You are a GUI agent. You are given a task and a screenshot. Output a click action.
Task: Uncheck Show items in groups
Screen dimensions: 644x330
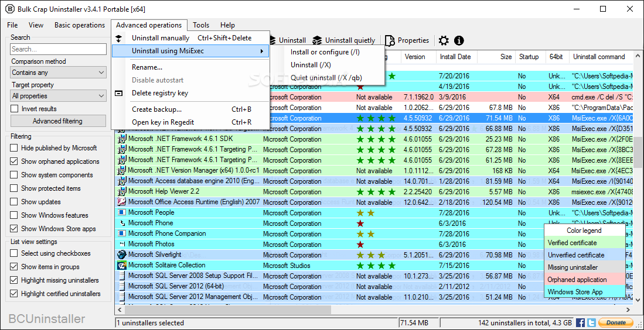click(x=14, y=267)
